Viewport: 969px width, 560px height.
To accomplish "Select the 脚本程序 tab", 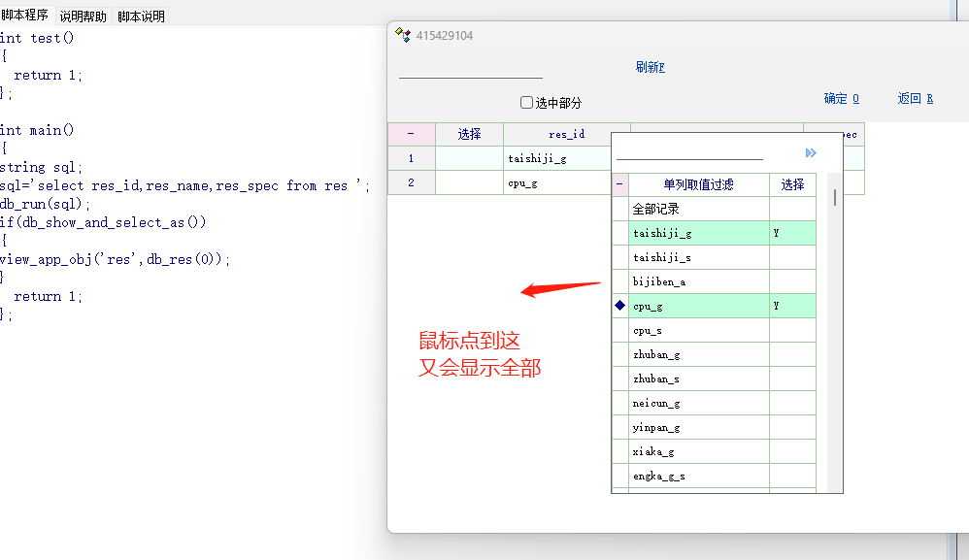I will [x=25, y=16].
